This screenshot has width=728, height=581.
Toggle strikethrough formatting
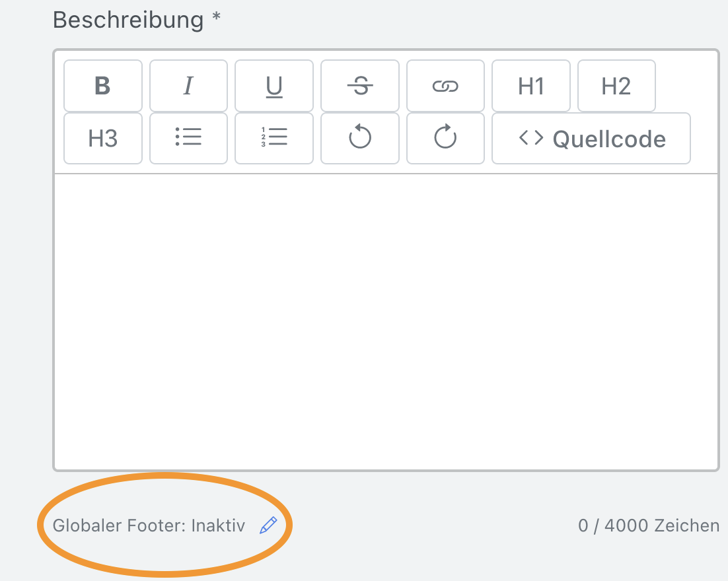[360, 86]
